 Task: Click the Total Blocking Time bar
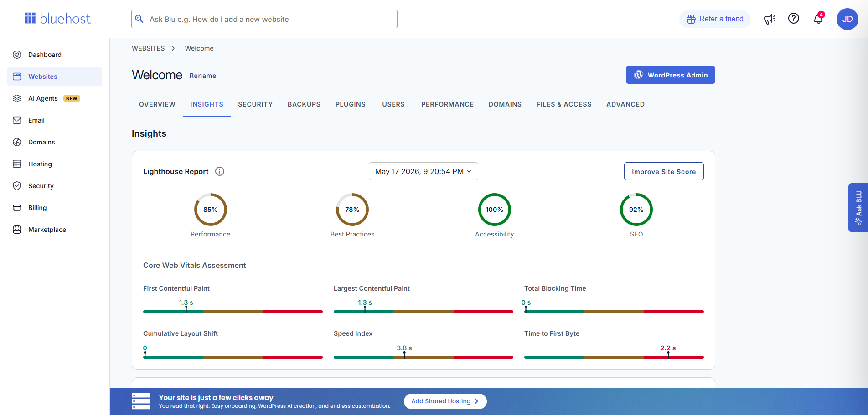click(x=614, y=312)
